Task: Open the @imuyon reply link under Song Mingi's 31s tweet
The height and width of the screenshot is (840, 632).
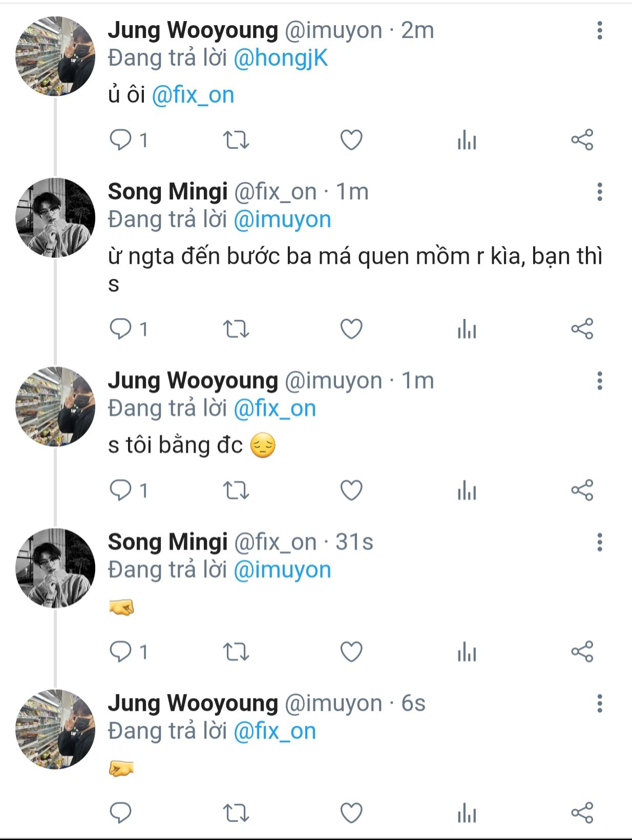Action: pyautogui.click(x=282, y=570)
